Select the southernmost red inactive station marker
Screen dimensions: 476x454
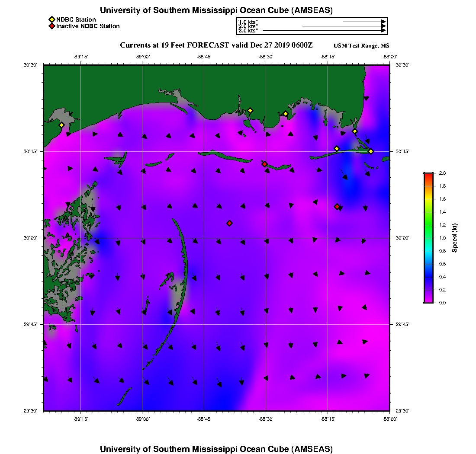pos(229,223)
